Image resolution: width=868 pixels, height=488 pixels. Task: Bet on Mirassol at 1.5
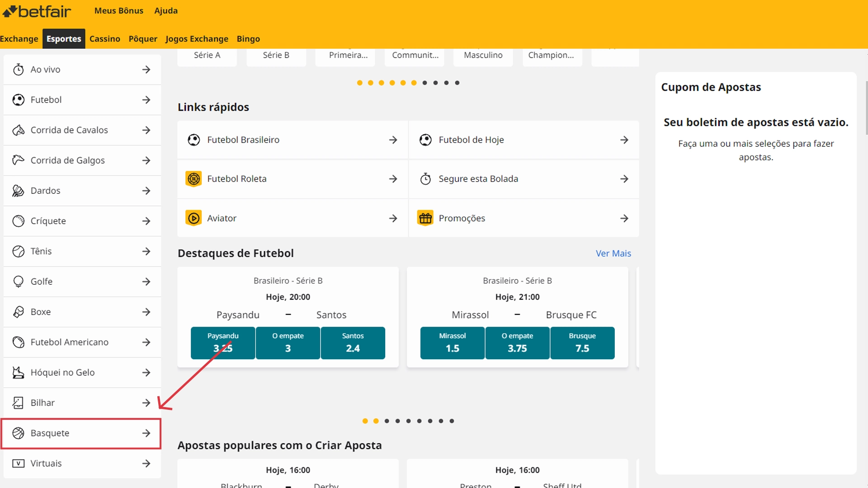453,343
